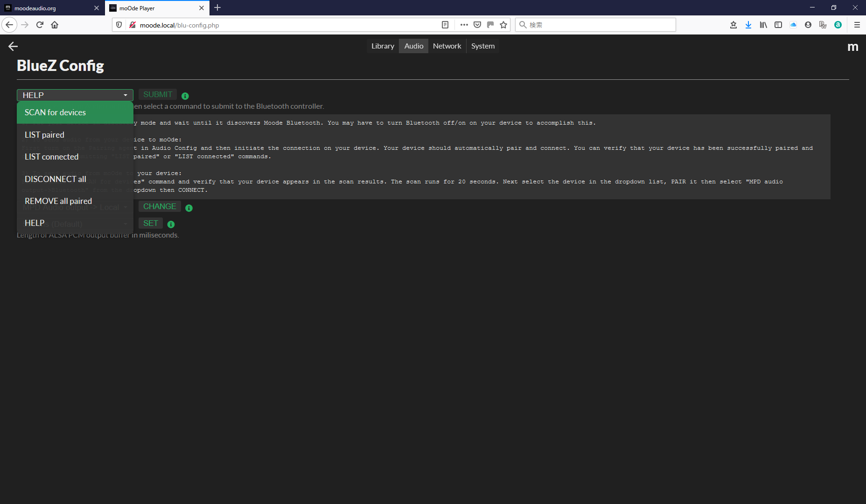Choose 'LIST paired' command

tap(75, 135)
